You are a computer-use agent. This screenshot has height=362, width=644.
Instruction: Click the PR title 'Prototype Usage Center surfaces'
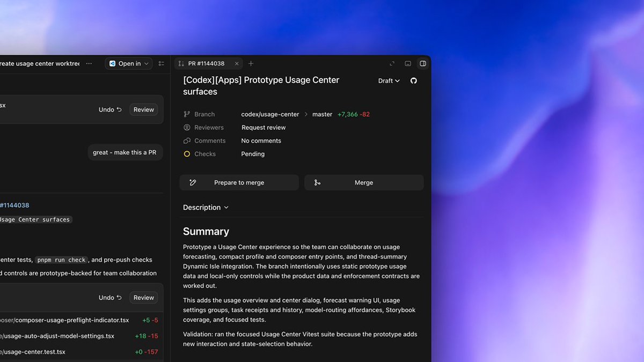pyautogui.click(x=261, y=86)
